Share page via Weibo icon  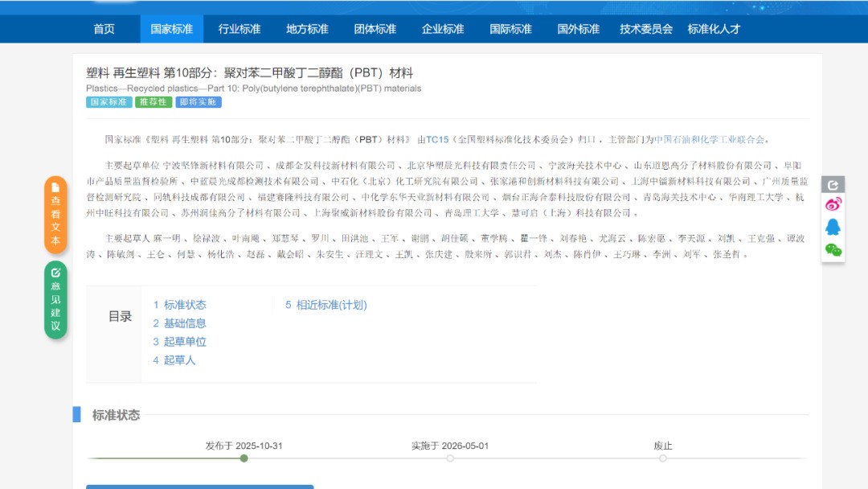(x=833, y=204)
